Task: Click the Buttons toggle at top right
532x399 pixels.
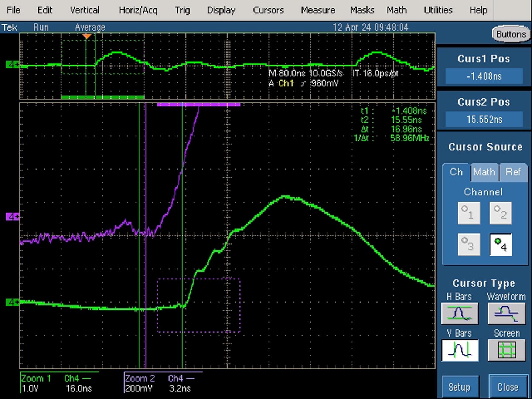Action: point(511,34)
